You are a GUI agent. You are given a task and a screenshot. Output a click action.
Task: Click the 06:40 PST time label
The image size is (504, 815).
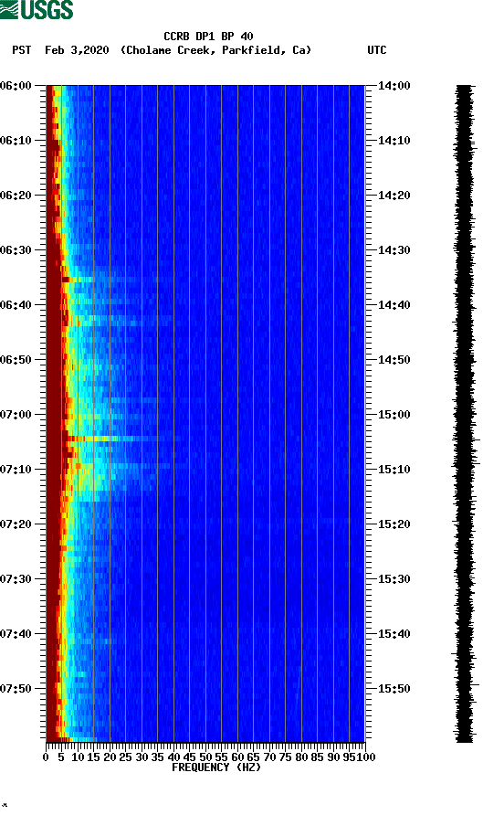[x=16, y=305]
